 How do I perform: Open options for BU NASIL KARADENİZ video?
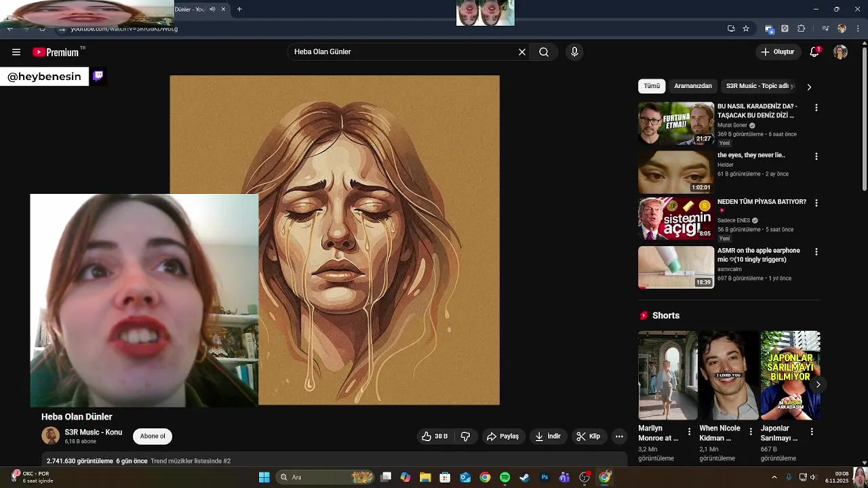pyautogui.click(x=816, y=108)
